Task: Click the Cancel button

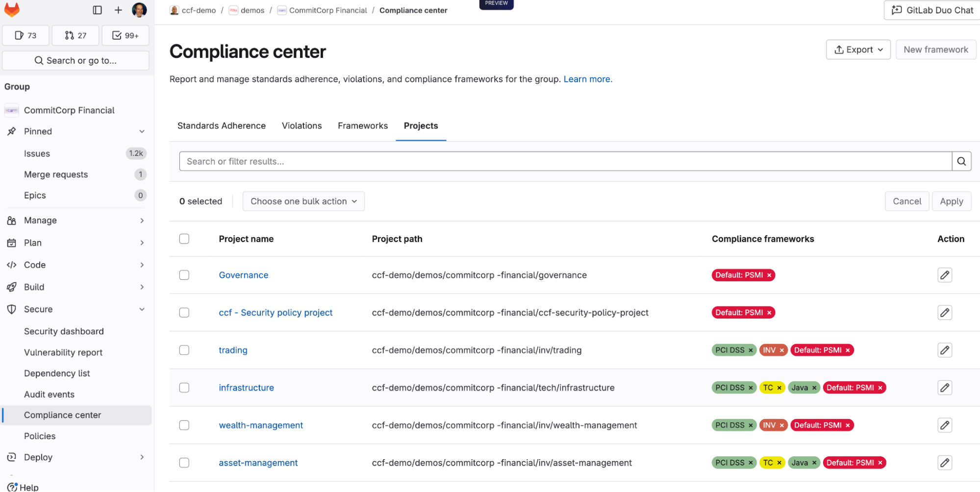Action: tap(906, 201)
